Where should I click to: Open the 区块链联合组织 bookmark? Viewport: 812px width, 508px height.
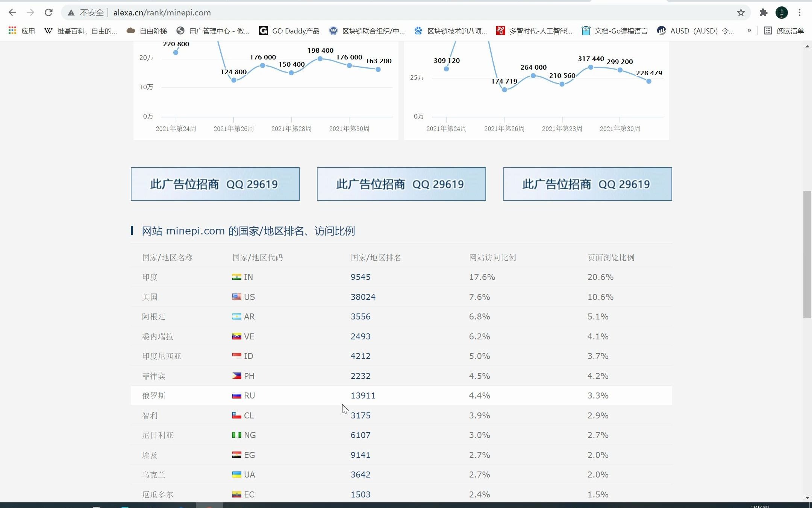pos(367,31)
